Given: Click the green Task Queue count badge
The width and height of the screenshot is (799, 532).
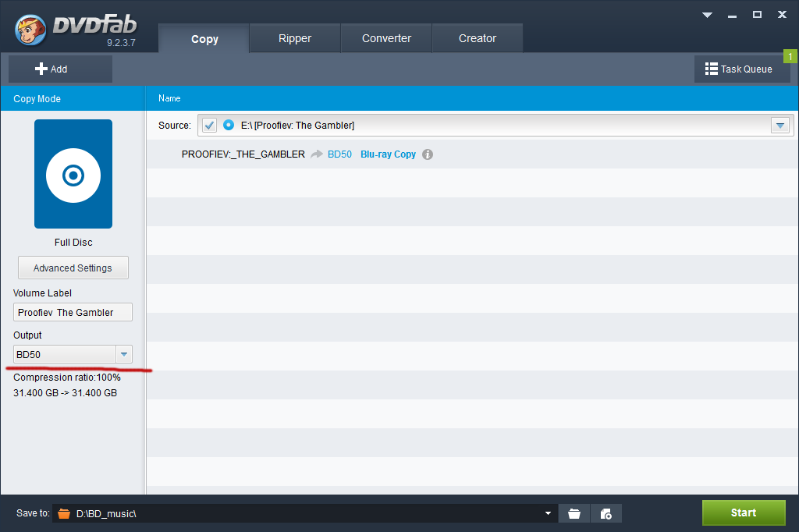Looking at the screenshot, I should click(x=790, y=56).
